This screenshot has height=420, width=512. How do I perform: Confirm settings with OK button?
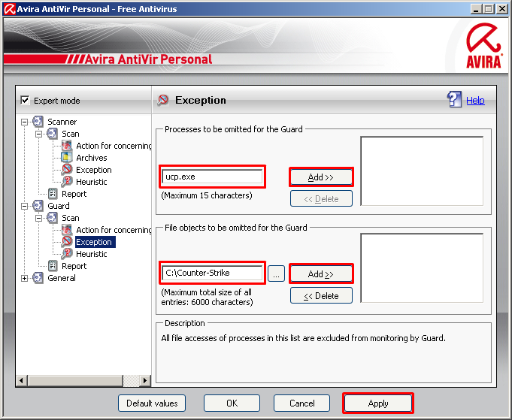pyautogui.click(x=232, y=403)
